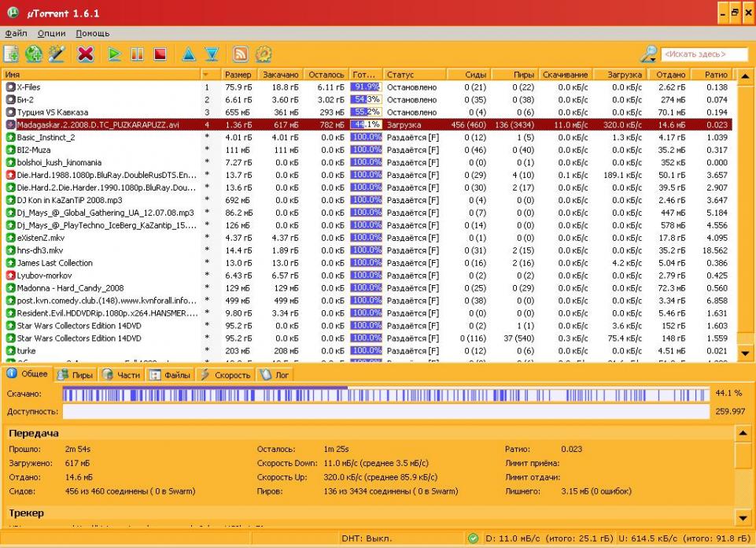Switch to the Лог tab

tap(275, 375)
